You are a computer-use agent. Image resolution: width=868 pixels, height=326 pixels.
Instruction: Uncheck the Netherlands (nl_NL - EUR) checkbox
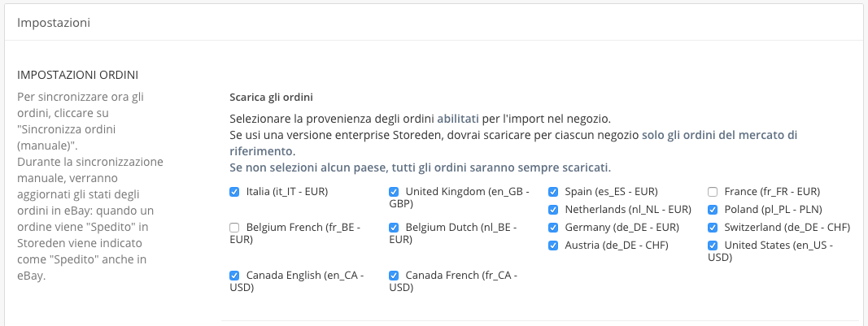pos(553,210)
